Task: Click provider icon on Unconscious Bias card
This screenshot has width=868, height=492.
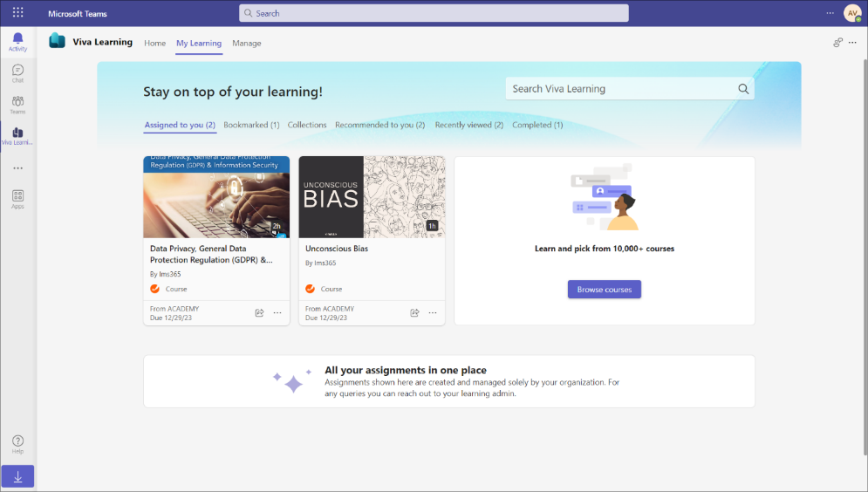Action: pyautogui.click(x=310, y=289)
